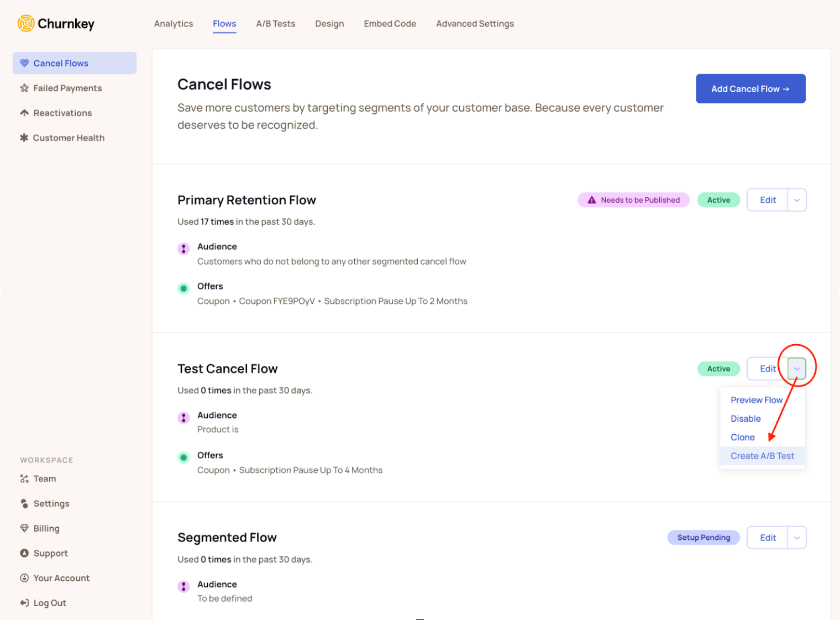
Task: Click the Churnkey logo
Action: (x=55, y=23)
